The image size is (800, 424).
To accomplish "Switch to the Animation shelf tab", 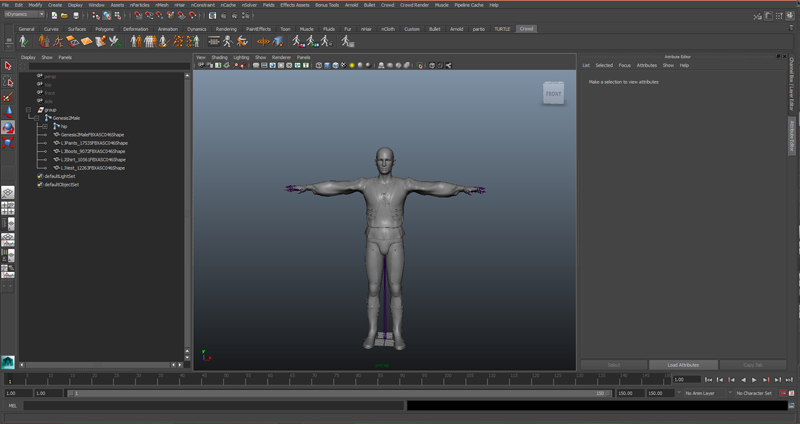I will [168, 29].
